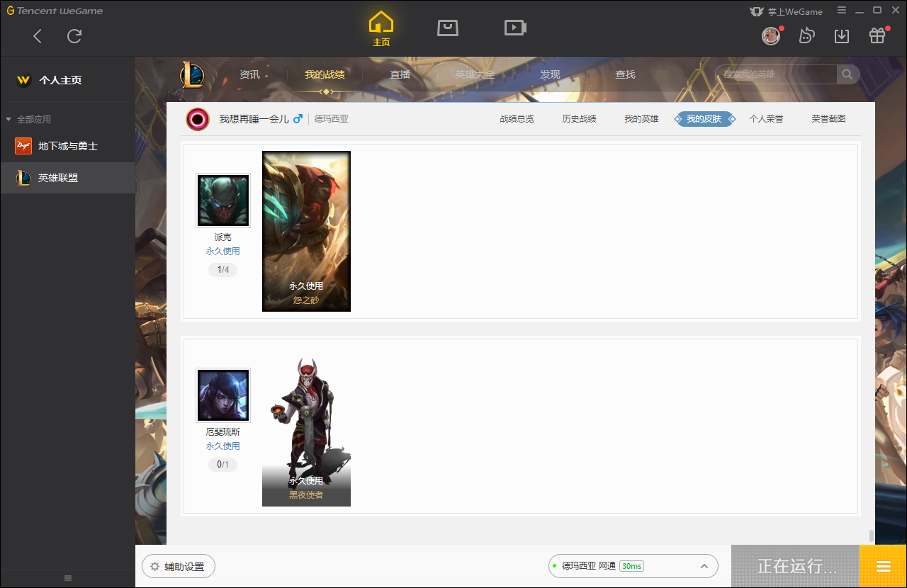Open the yellow menu button at bottom right
Viewport: 907px width, 588px height.
pyautogui.click(x=883, y=566)
